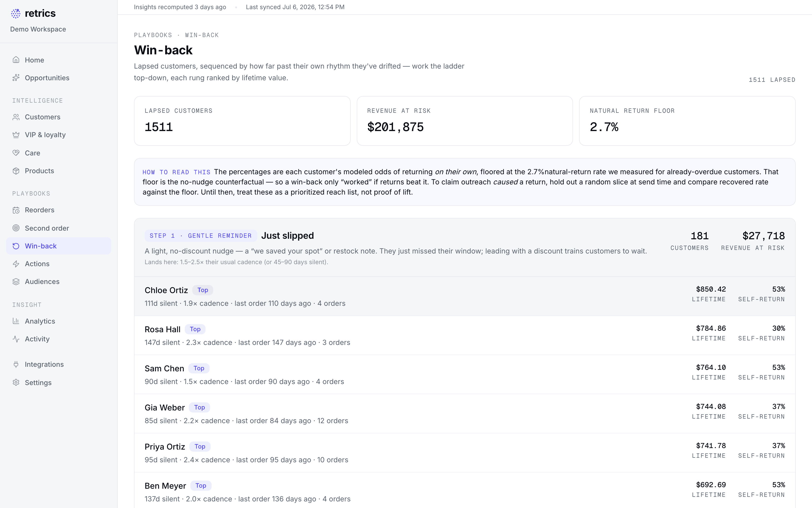
Task: Click the Step 1 Gentle Reminder badge
Action: pyautogui.click(x=201, y=236)
